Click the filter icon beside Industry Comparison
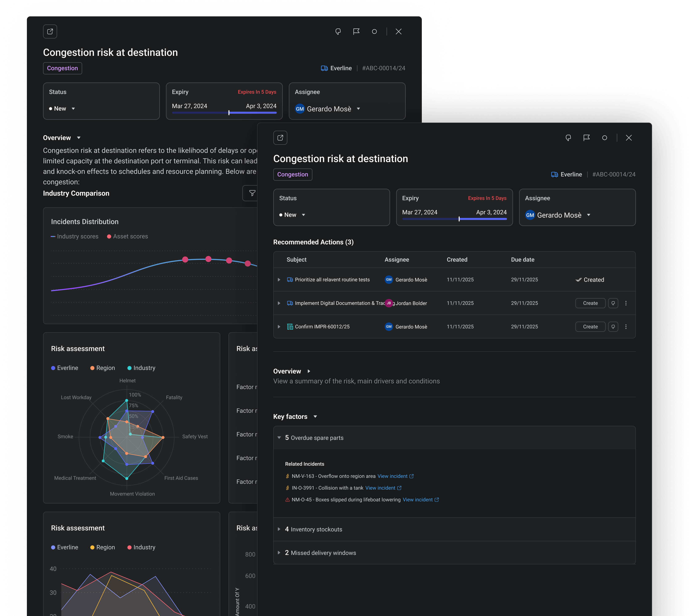Image resolution: width=697 pixels, height=616 pixels. 252,193
